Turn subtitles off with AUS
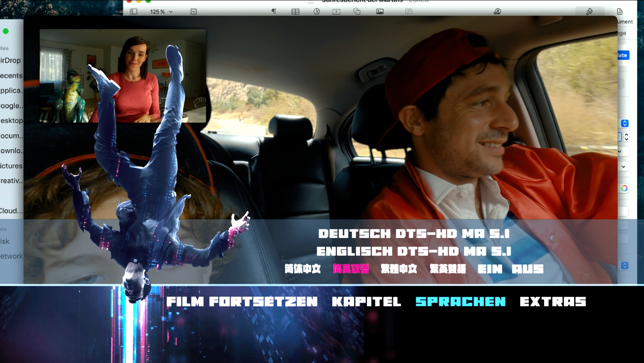The image size is (644, 363). pyautogui.click(x=528, y=269)
